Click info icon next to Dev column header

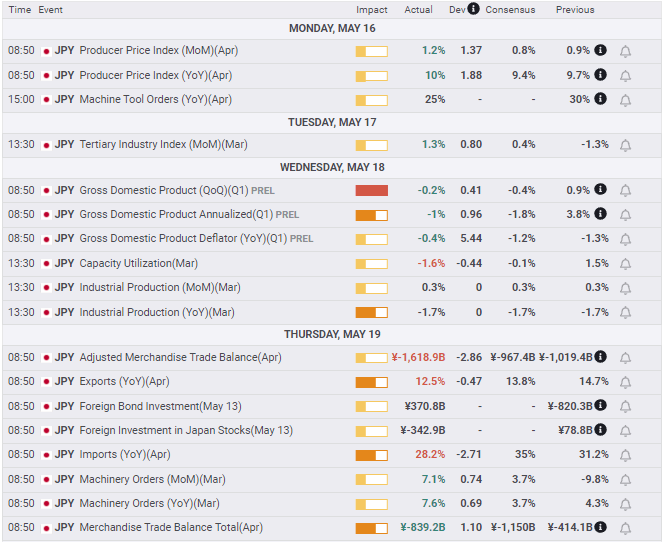[473, 9]
